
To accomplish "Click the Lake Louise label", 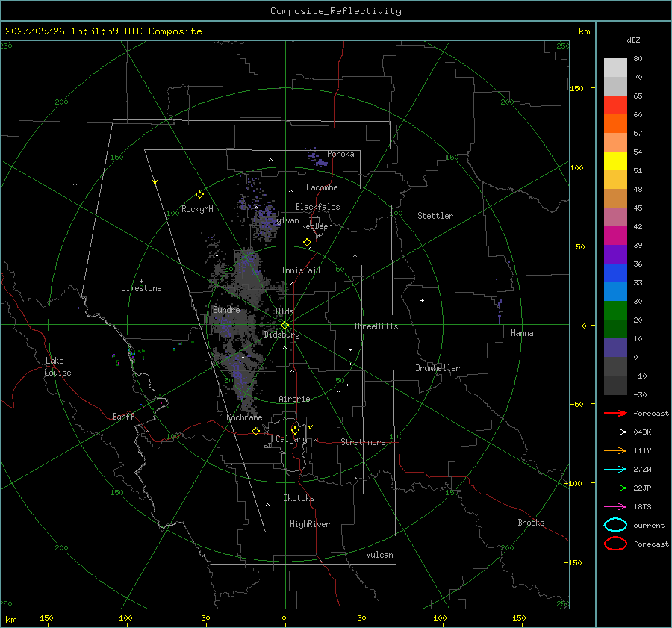I will point(57,367).
